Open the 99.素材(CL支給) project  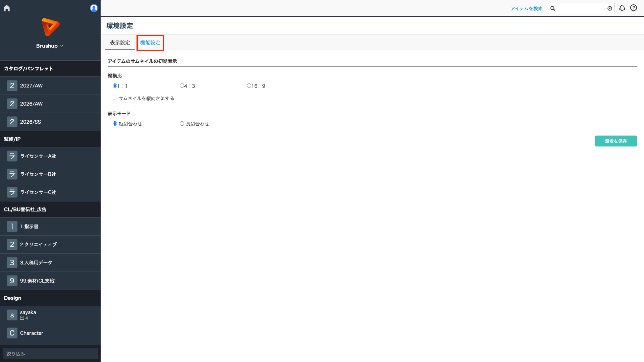50,281
